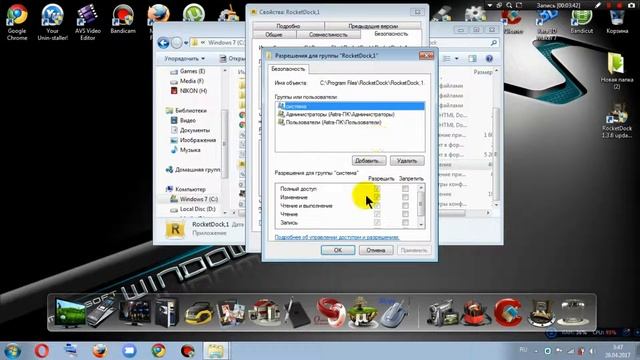Open AVS Video Editor desktop icon
This screenshot has width=640, height=360.
click(88, 22)
